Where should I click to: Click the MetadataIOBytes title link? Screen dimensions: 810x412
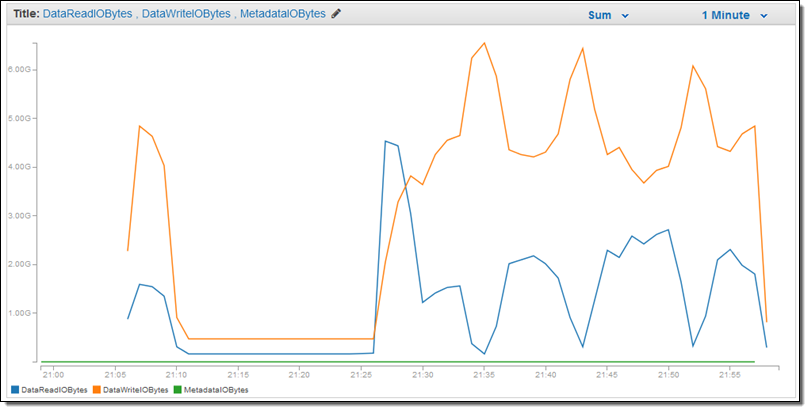283,14
